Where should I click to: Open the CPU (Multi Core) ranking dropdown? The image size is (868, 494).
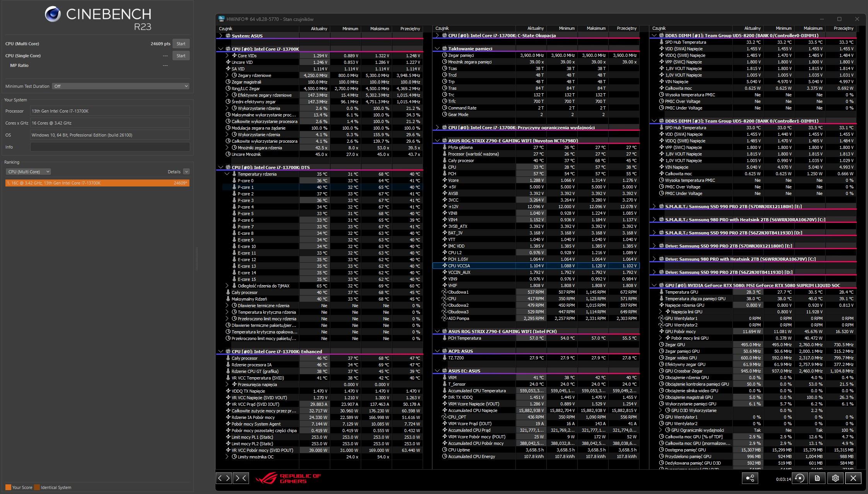click(28, 172)
